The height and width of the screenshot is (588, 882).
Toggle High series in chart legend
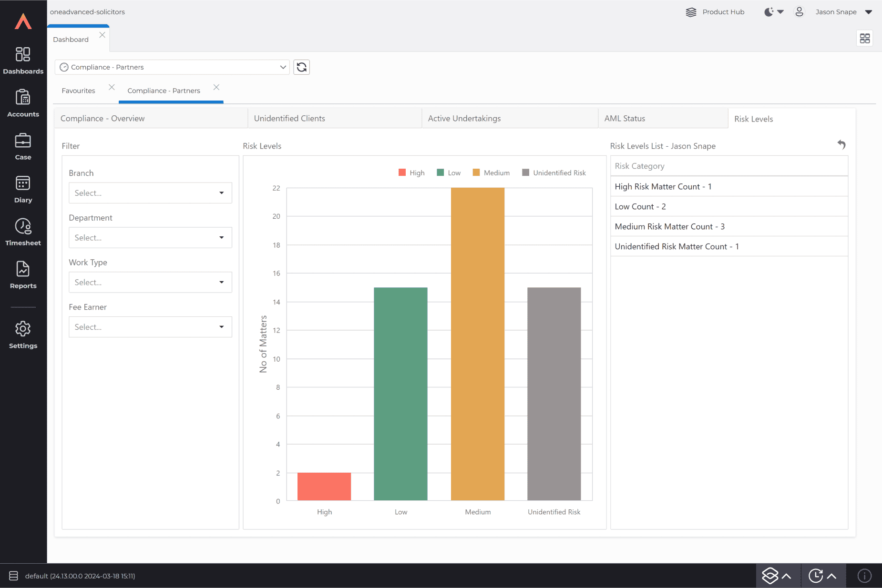(x=411, y=173)
